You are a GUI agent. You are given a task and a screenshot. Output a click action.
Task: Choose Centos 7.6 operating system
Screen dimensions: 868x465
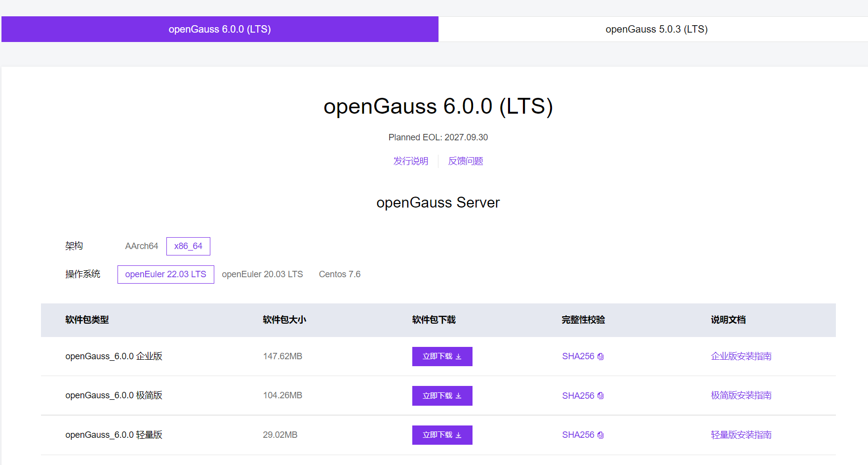(x=340, y=274)
